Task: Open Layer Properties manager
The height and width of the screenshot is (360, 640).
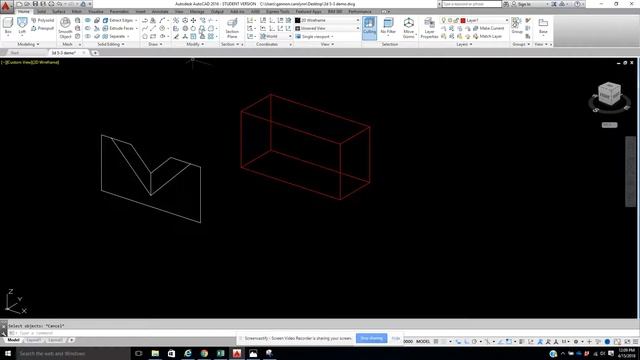Action: pos(429,28)
